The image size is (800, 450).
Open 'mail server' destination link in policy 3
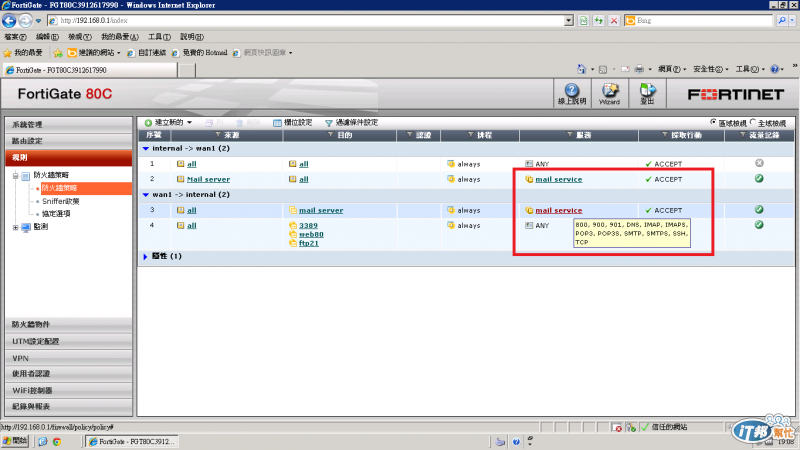point(321,210)
